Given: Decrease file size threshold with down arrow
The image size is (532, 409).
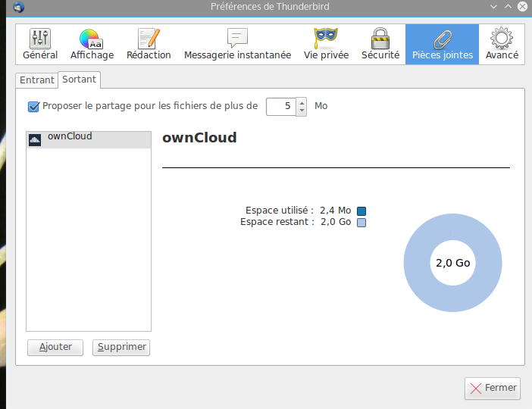Looking at the screenshot, I should point(302,111).
